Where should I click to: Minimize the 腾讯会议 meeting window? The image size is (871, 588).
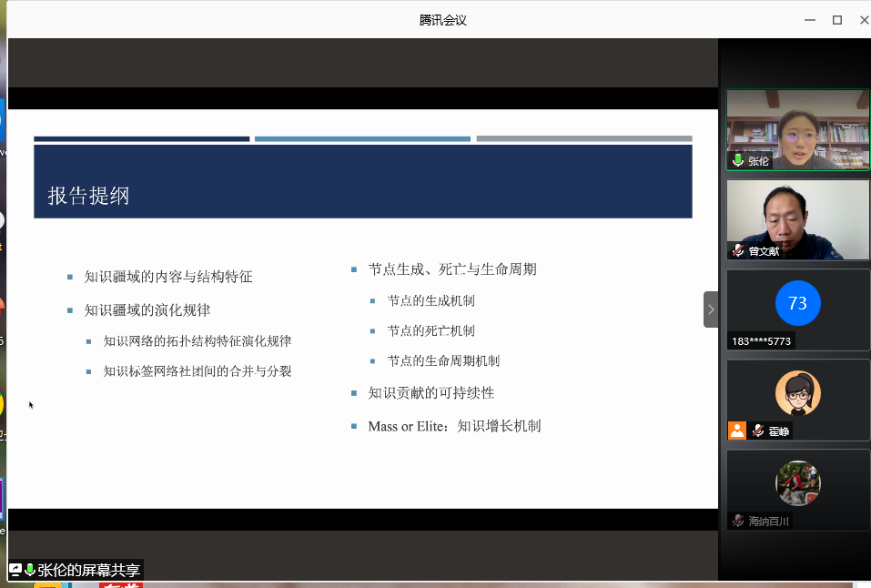pos(808,20)
